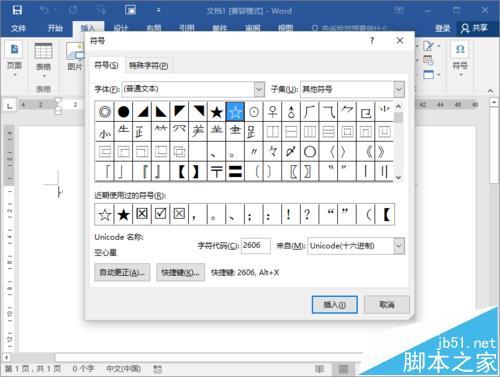This screenshot has height=377, width=500.
Task: Pick the checked box ☑ from recently used symbols
Action: 161,214
